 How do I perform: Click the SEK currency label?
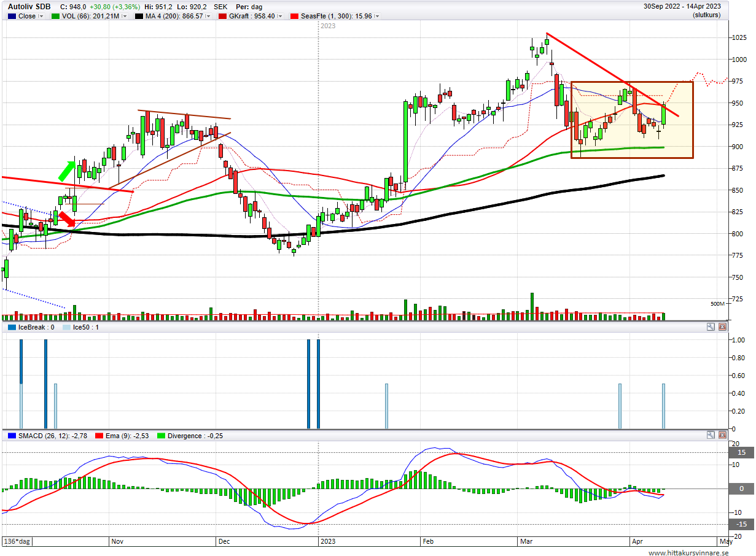coord(221,7)
